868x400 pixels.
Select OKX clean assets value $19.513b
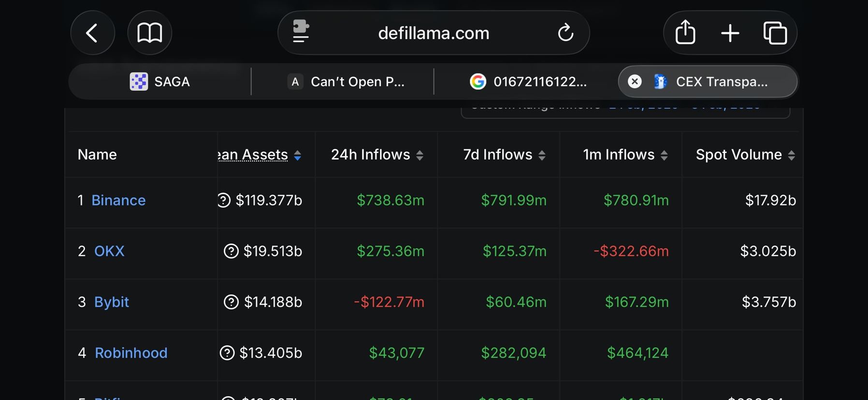[273, 251]
